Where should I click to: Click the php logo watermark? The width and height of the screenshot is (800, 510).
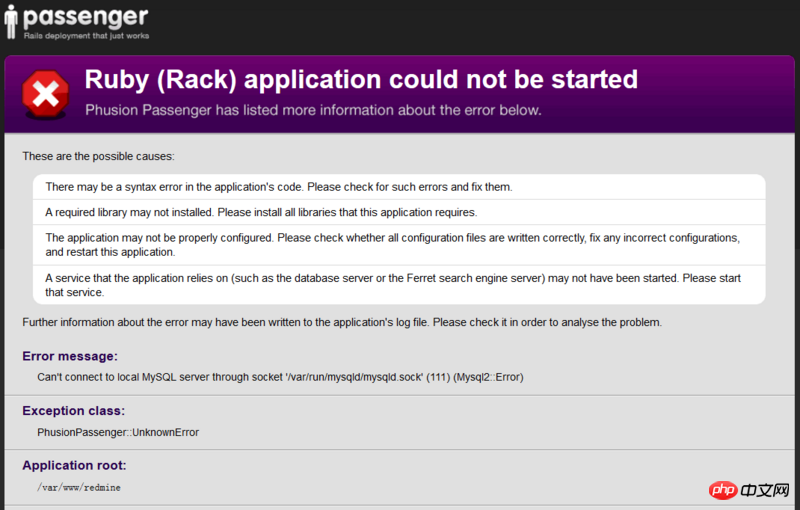click(x=722, y=490)
